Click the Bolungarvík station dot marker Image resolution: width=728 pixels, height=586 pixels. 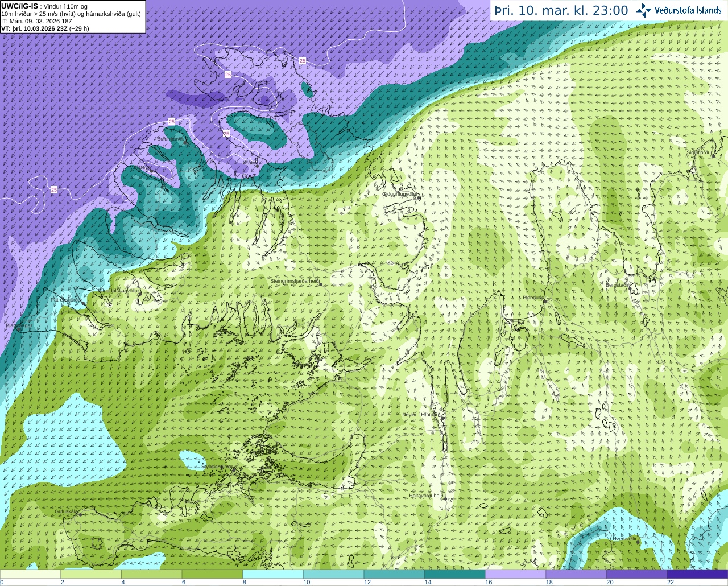click(185, 143)
